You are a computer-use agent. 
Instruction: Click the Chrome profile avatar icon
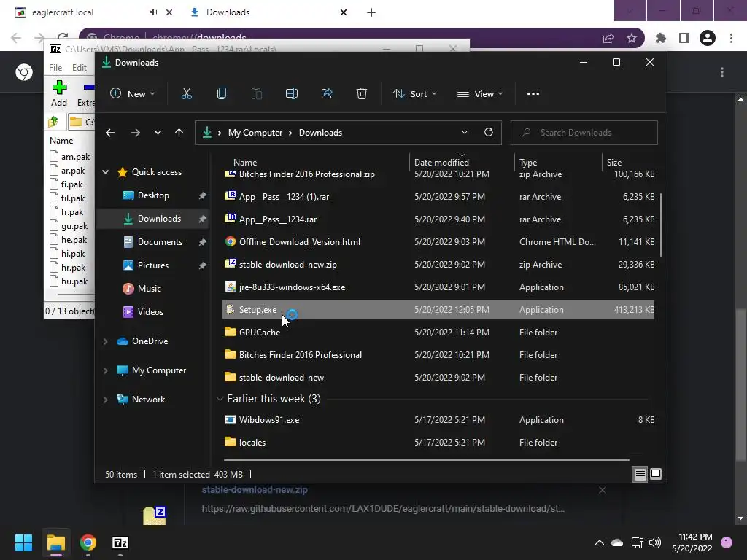click(x=708, y=38)
